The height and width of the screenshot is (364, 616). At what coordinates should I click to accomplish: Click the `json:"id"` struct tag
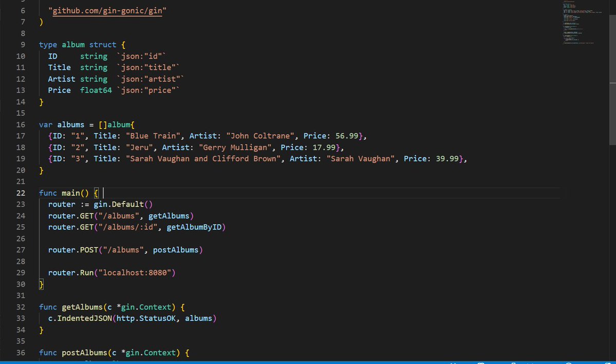point(141,56)
